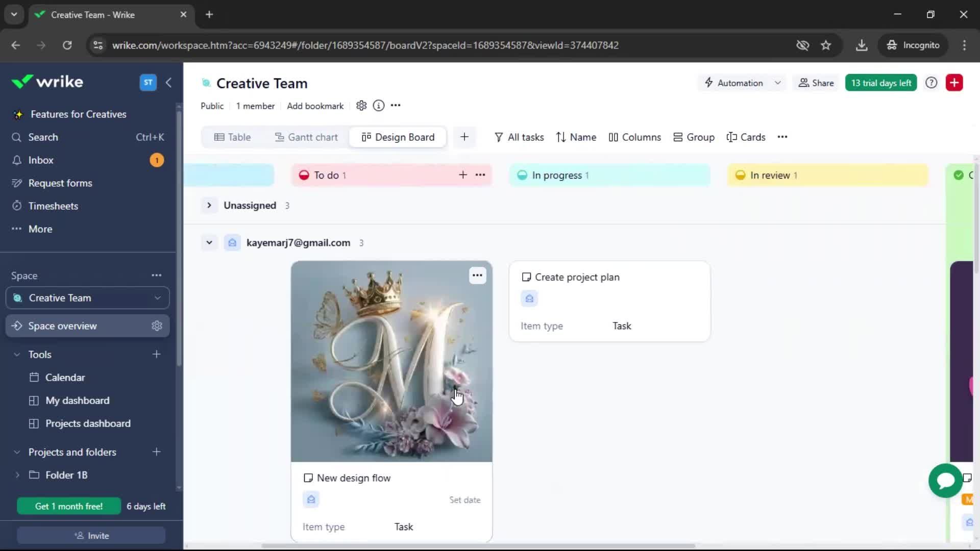Open Search in the sidebar

click(x=43, y=137)
